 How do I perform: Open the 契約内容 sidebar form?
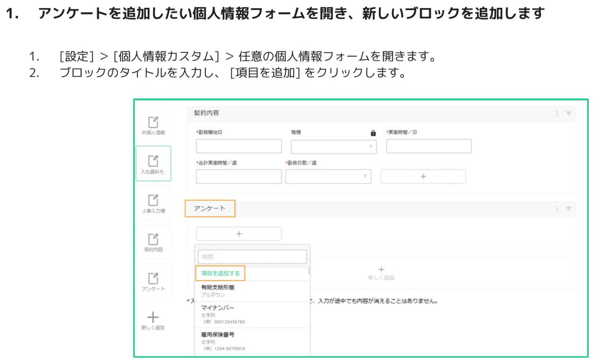[x=153, y=242]
